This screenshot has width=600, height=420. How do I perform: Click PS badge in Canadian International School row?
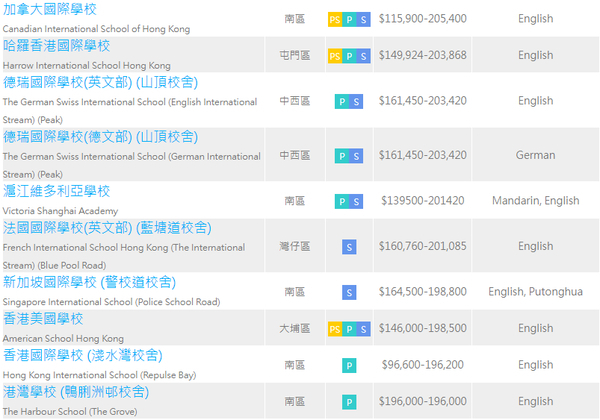(x=335, y=20)
